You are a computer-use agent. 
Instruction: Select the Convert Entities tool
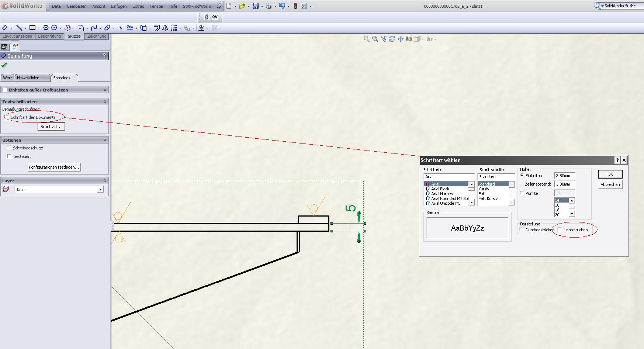[143, 28]
